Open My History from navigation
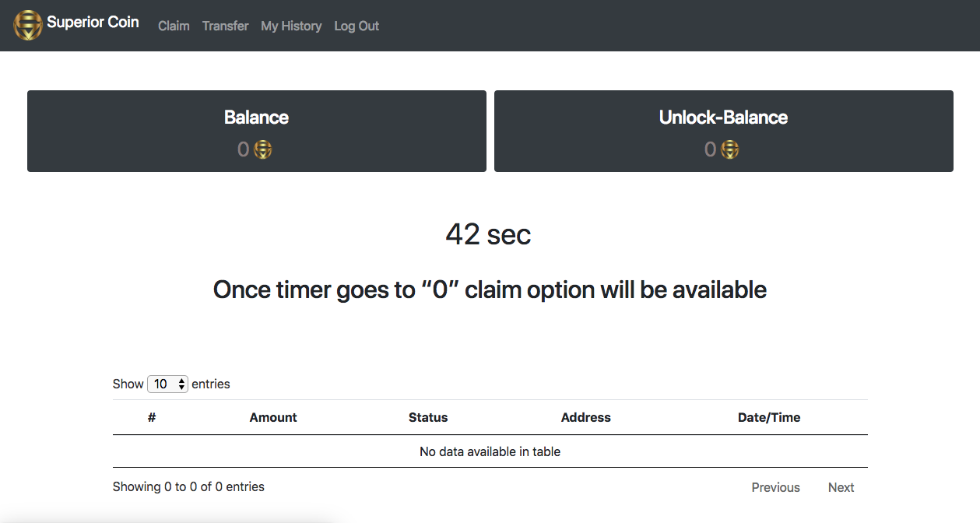This screenshot has height=523, width=980. (291, 26)
